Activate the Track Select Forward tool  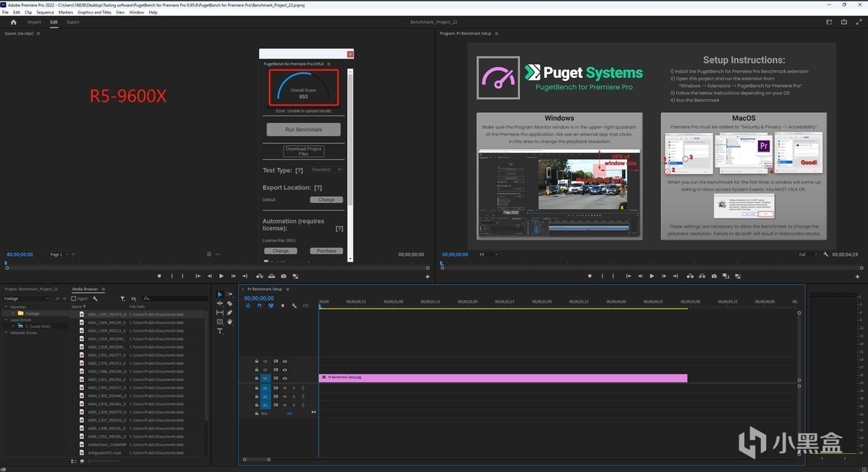(229, 294)
